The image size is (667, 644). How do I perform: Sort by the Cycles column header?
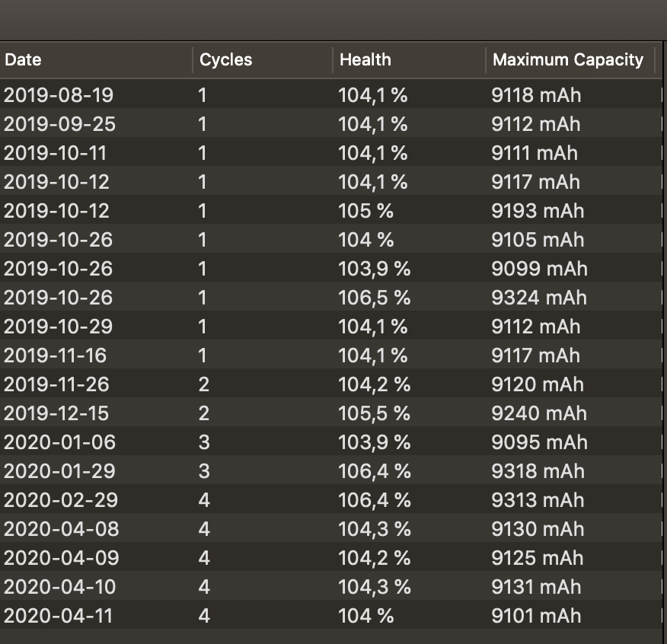coord(263,60)
